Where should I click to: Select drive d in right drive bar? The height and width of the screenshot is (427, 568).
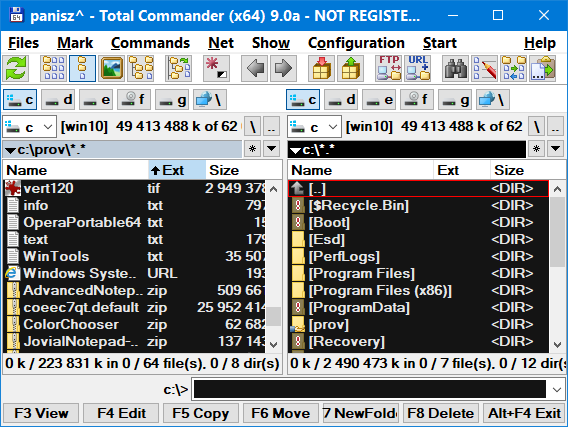(x=341, y=100)
